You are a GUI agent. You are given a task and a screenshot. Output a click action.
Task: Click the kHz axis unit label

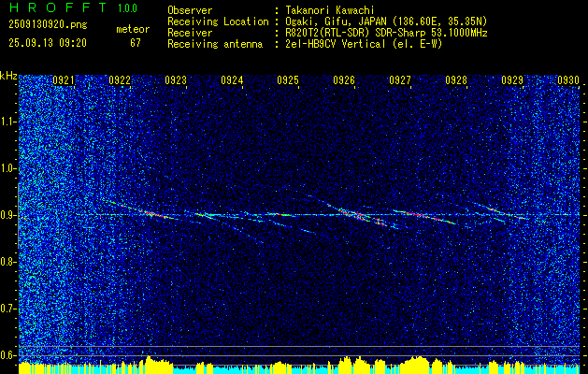tap(8, 76)
